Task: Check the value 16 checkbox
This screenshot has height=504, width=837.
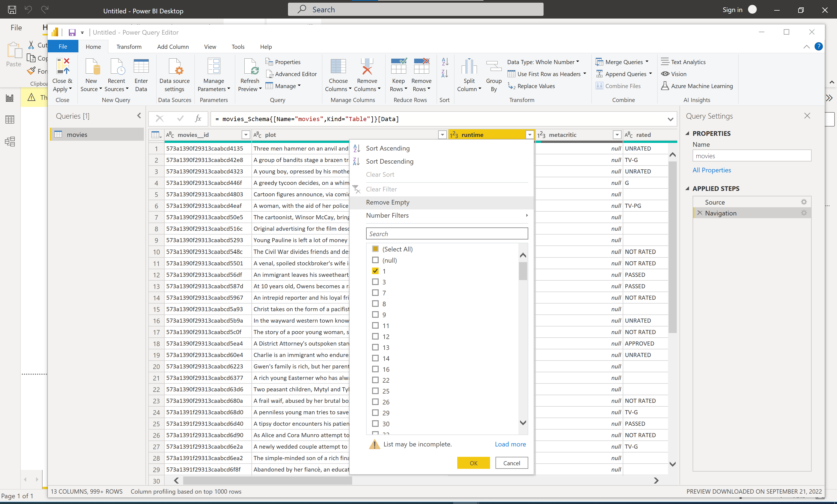Action: (x=375, y=369)
